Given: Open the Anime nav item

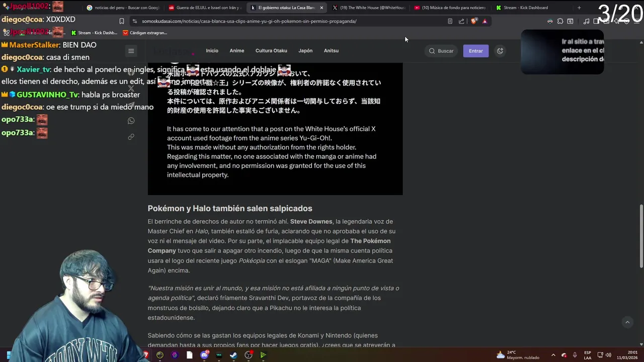Looking at the screenshot, I should coord(236,51).
